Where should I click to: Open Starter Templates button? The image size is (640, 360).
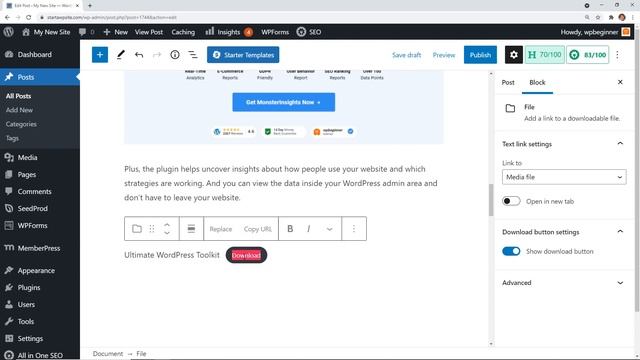coord(243,55)
